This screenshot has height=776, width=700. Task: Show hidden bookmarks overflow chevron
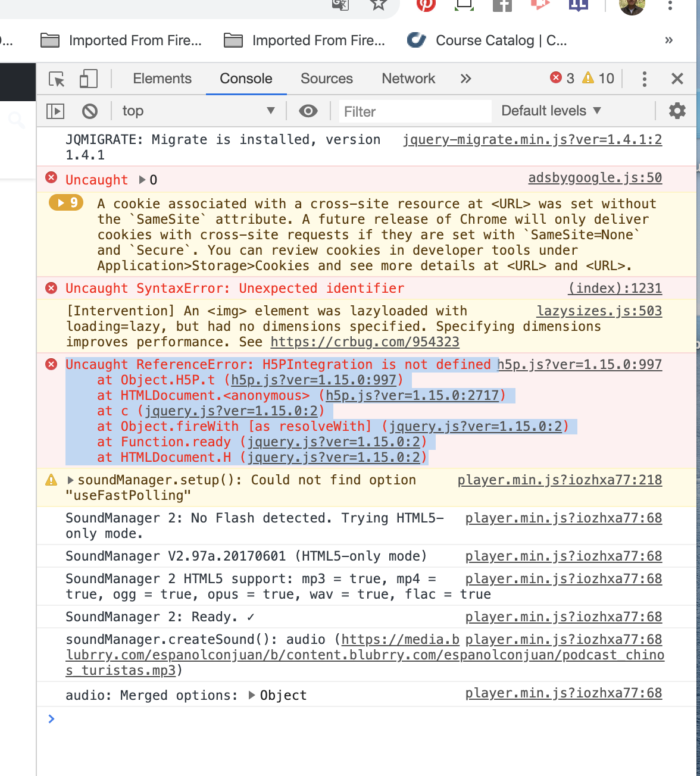click(668, 40)
